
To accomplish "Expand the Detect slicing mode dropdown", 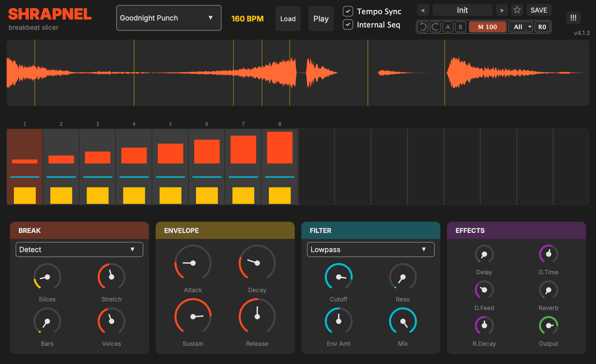I will pyautogui.click(x=79, y=250).
